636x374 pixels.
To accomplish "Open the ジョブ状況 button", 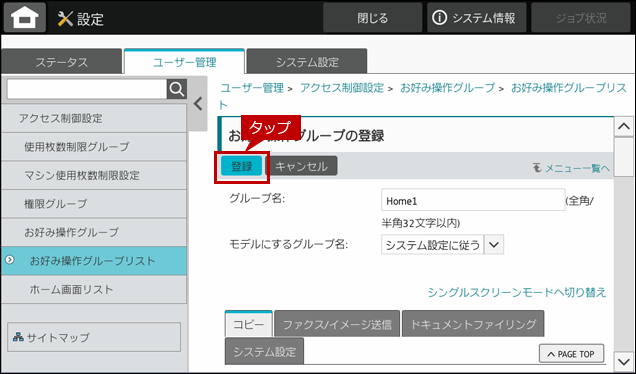I will (x=581, y=18).
